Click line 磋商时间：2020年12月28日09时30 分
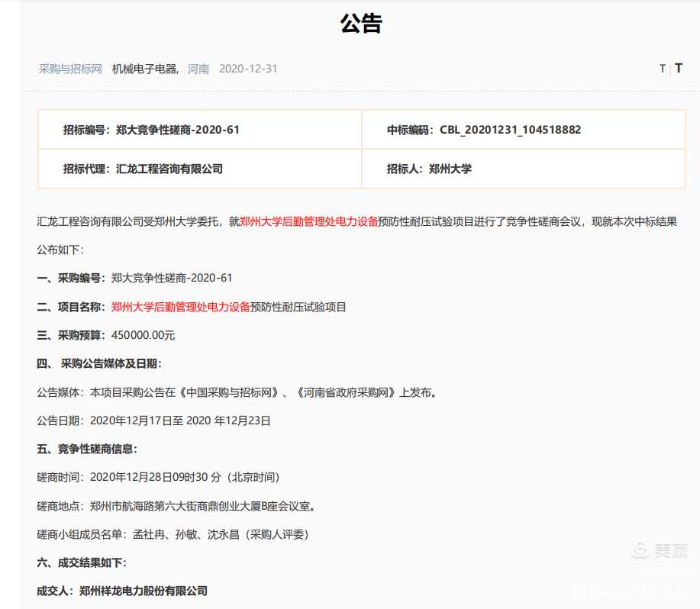This screenshot has width=700, height=609. pyautogui.click(x=159, y=478)
